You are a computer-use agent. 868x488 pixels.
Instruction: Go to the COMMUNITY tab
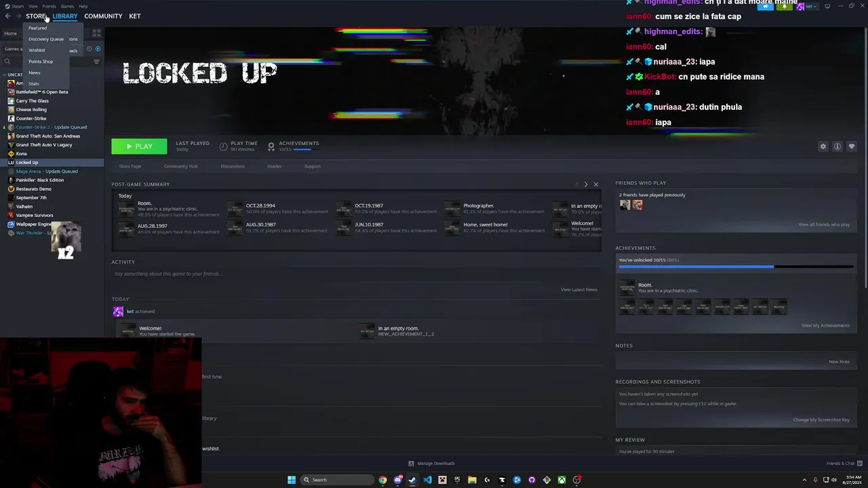point(103,16)
